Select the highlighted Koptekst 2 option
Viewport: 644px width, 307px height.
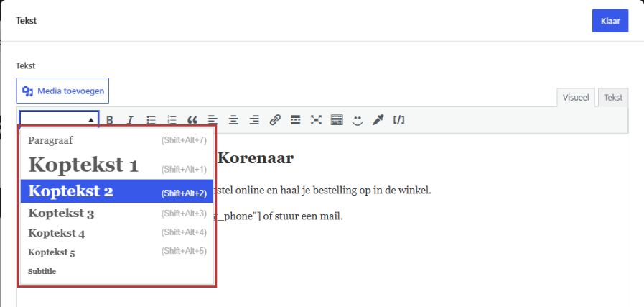point(117,191)
